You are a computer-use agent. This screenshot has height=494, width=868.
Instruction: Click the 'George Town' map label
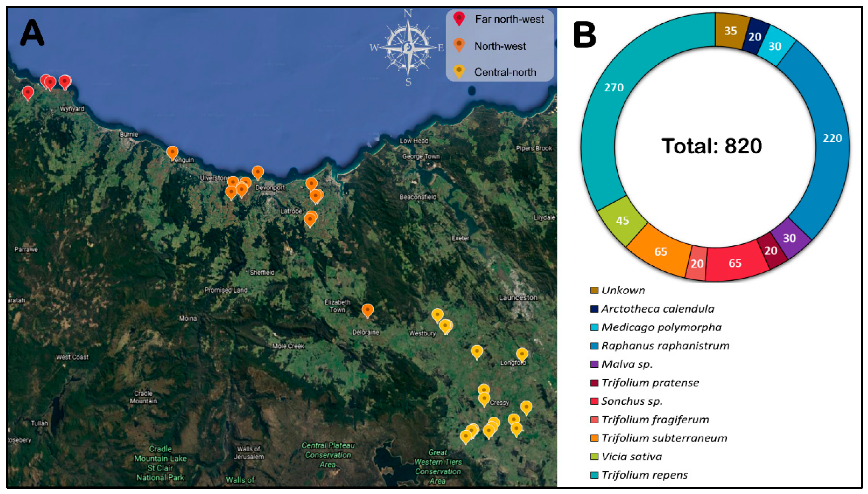(x=421, y=156)
